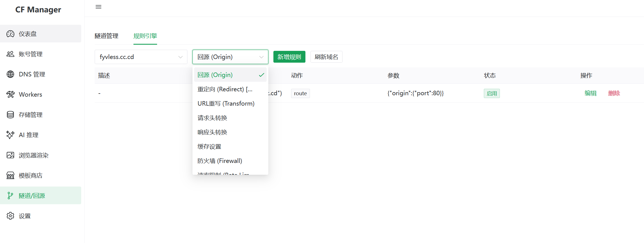Click the checkmark beside 回源 (Origin) option
The image size is (644, 243).
[x=262, y=75]
